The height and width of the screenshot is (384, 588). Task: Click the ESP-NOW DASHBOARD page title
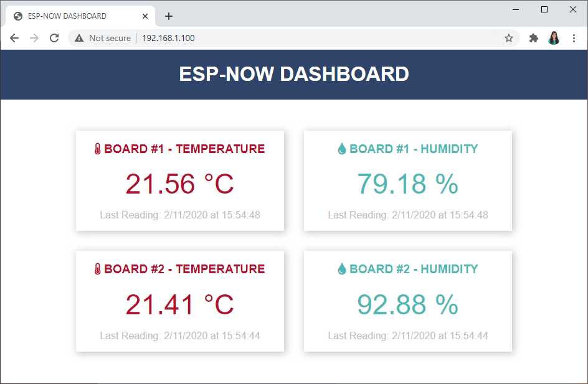294,74
